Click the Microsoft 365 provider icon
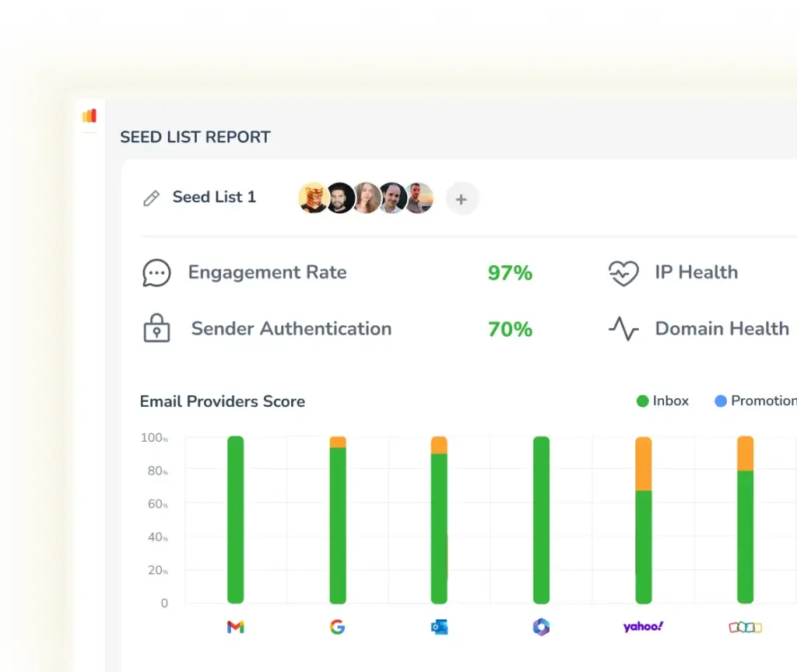This screenshot has width=797, height=672. [x=542, y=627]
